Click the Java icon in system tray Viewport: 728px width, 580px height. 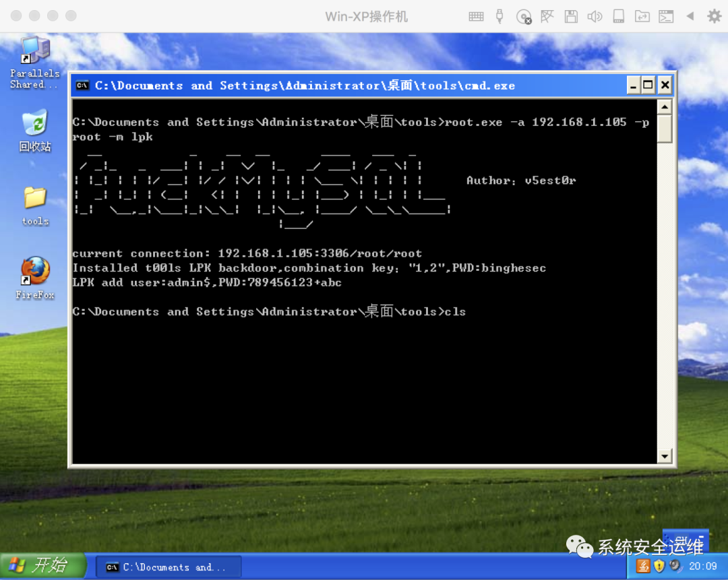click(643, 566)
